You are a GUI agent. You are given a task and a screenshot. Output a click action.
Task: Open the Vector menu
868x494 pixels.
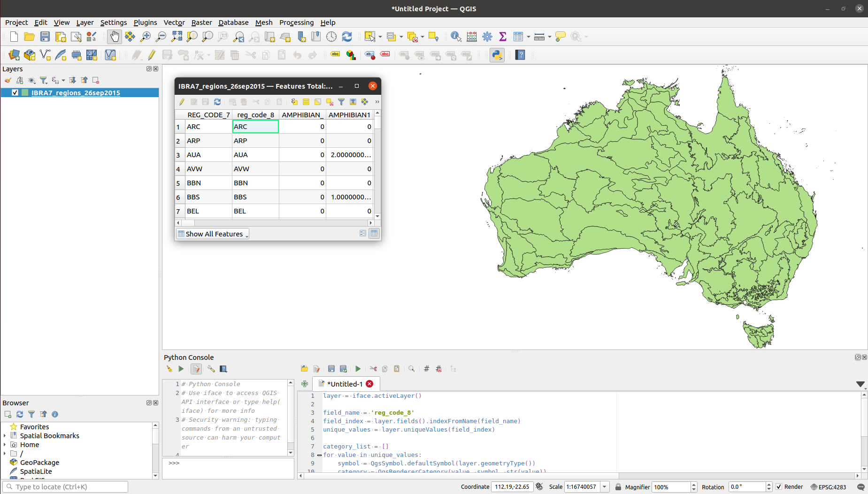(x=174, y=23)
